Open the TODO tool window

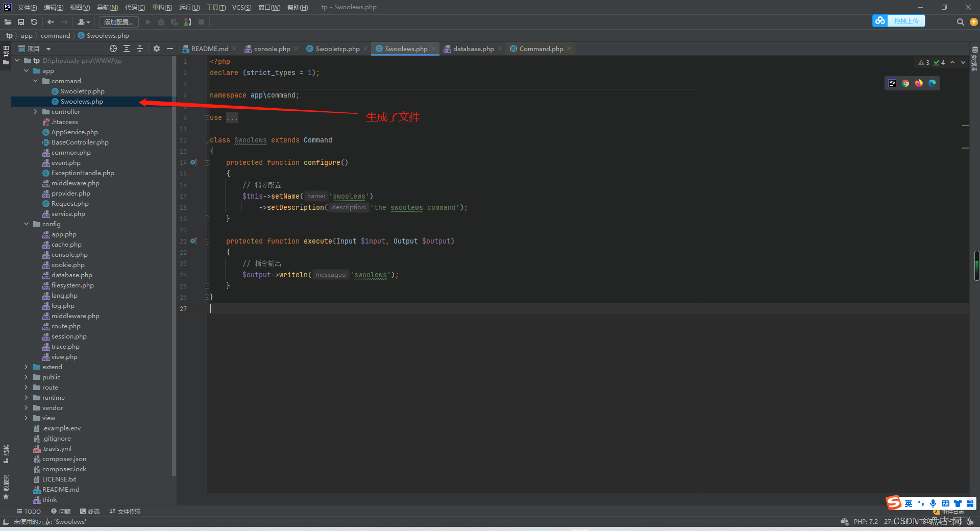29,511
